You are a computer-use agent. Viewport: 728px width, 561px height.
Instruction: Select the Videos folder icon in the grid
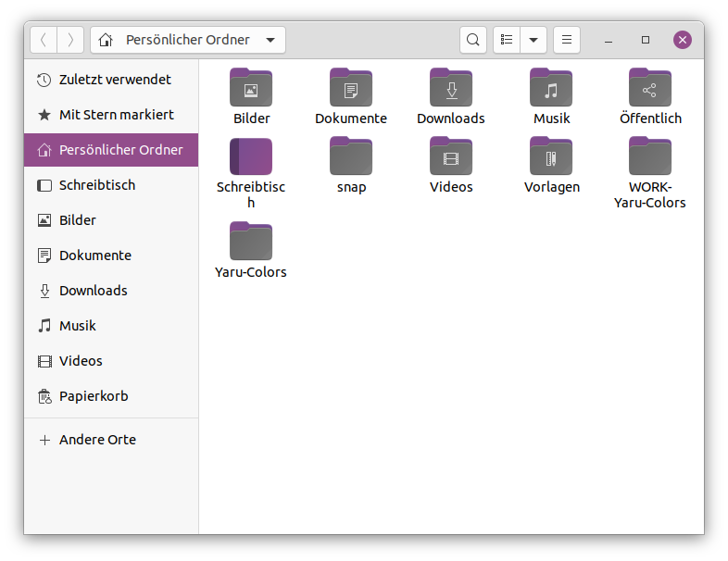pyautogui.click(x=451, y=156)
